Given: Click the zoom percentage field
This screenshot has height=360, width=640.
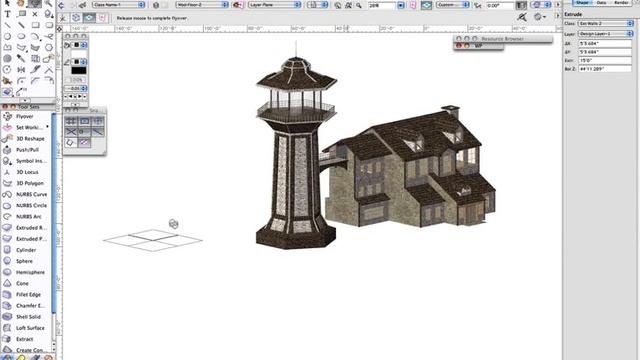Looking at the screenshot, I should [x=382, y=5].
